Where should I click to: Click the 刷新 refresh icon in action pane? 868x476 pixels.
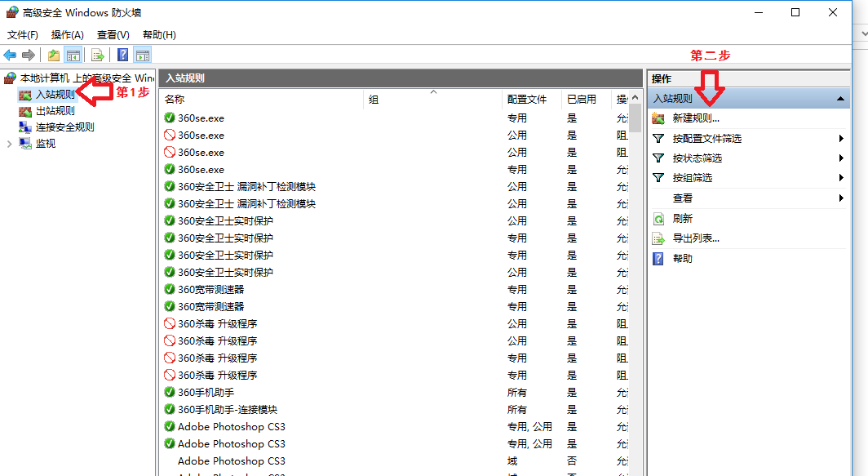658,218
